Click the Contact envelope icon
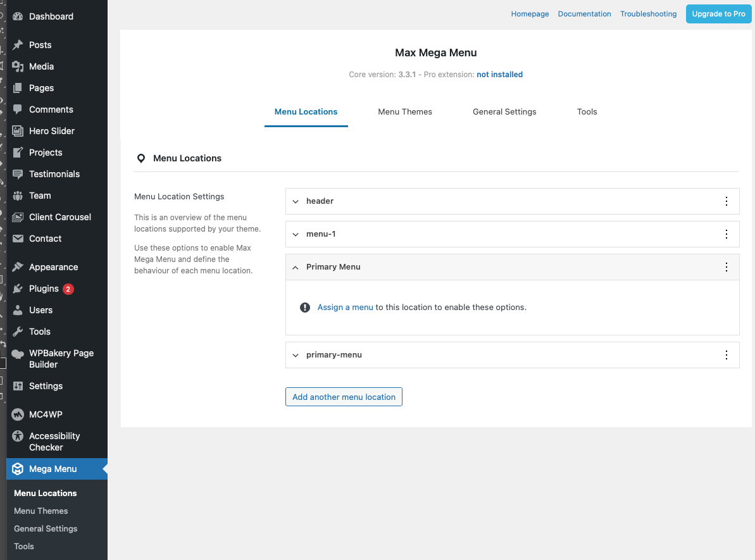The image size is (755, 560). (18, 239)
